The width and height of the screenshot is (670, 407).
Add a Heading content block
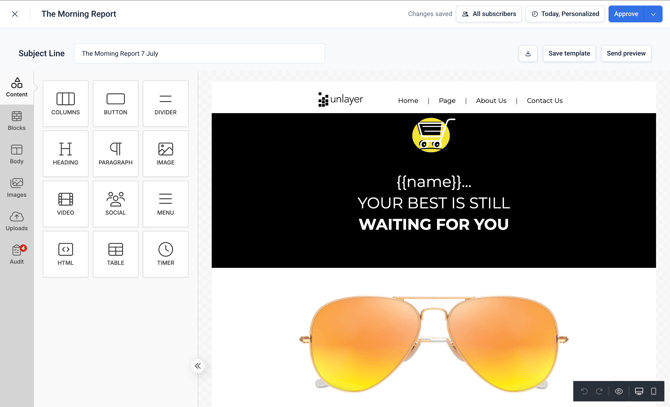coord(65,154)
